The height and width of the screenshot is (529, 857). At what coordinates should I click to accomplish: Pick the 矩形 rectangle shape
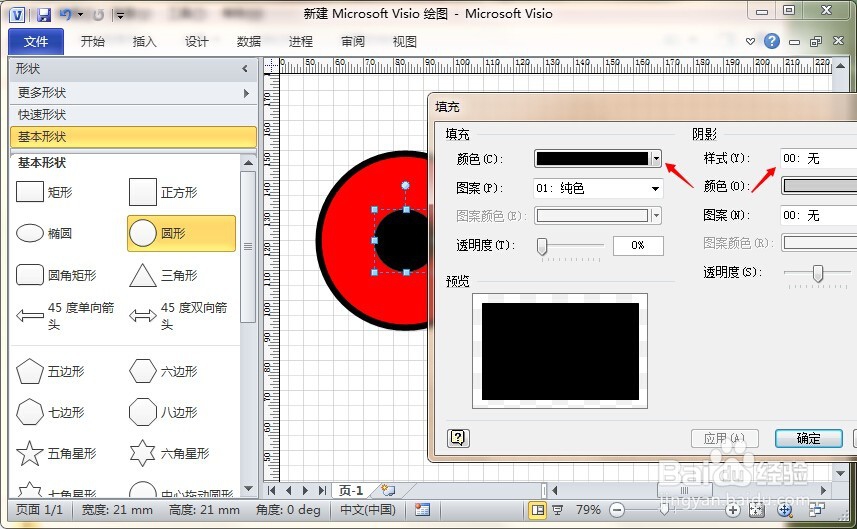[44, 192]
